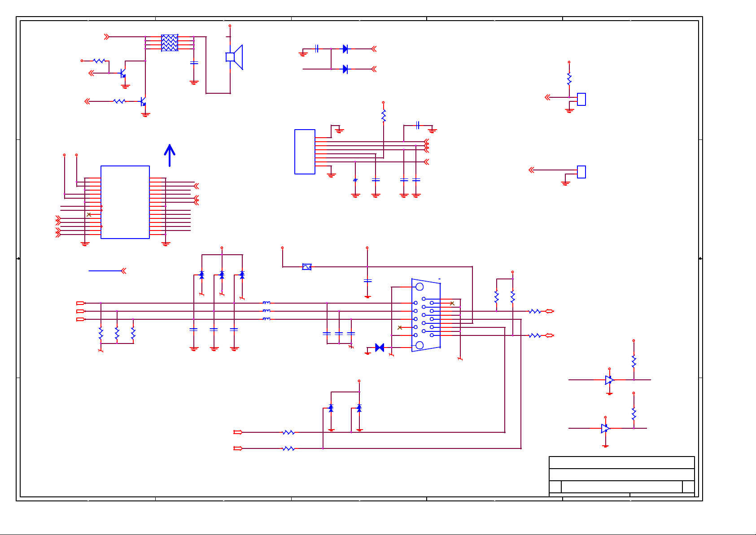Select the lower small two-pin connector box

[581, 172]
